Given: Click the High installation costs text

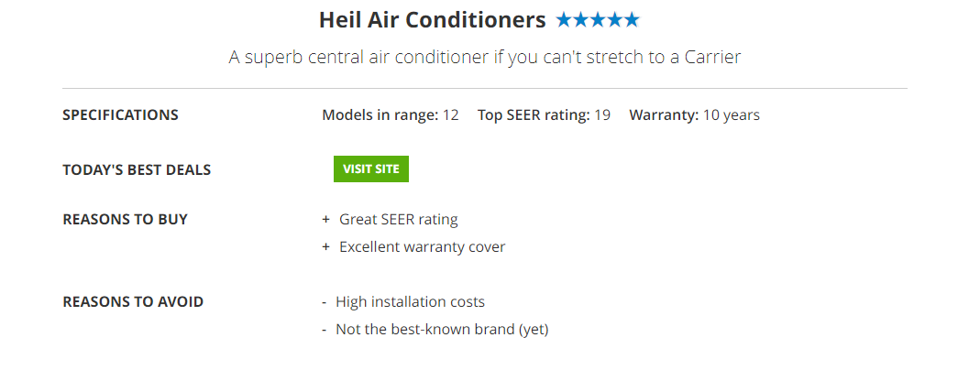Looking at the screenshot, I should pos(410,302).
